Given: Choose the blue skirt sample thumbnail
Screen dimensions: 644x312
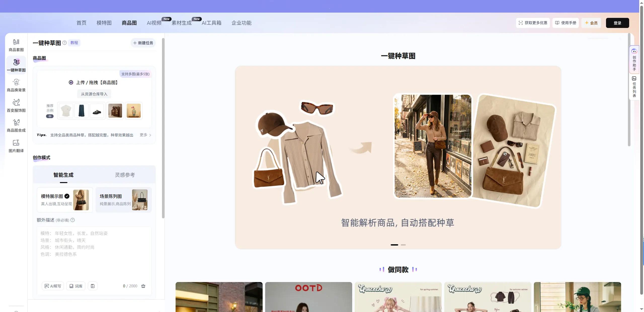Looking at the screenshot, I should (x=82, y=111).
